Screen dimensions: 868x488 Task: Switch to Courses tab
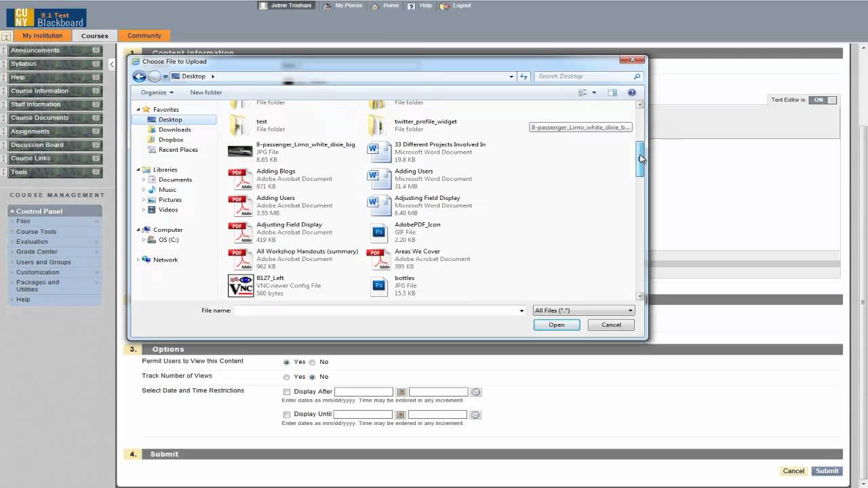(x=94, y=36)
